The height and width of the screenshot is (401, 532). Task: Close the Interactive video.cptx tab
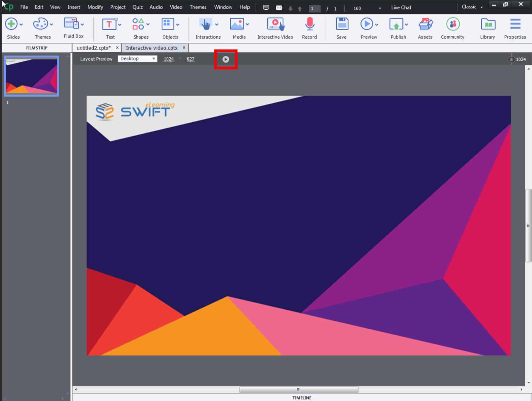click(184, 48)
